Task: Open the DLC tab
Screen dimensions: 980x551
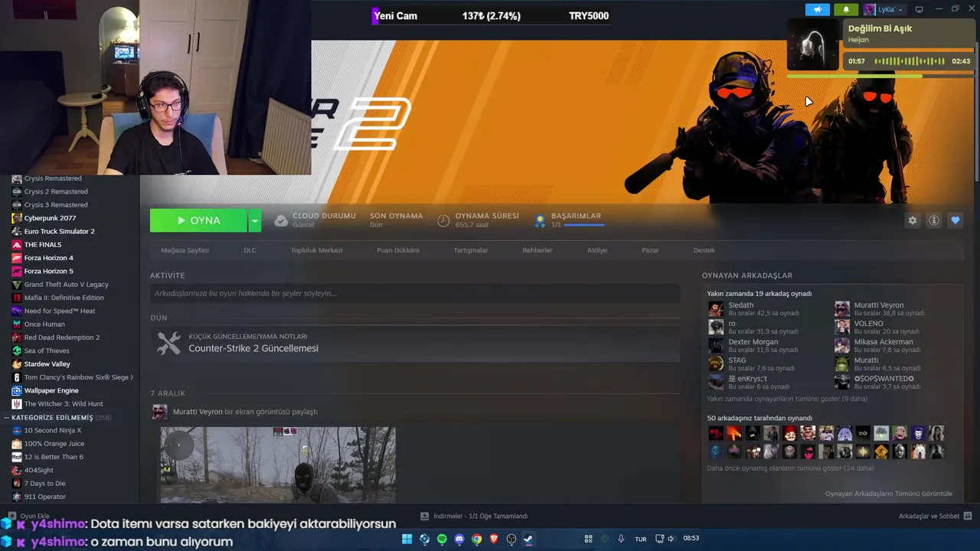Action: (250, 250)
